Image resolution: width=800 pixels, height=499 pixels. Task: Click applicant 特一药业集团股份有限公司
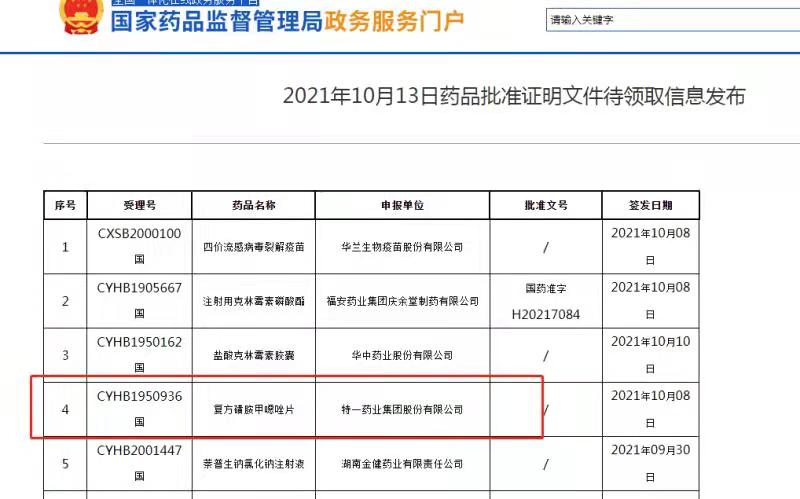(x=402, y=410)
